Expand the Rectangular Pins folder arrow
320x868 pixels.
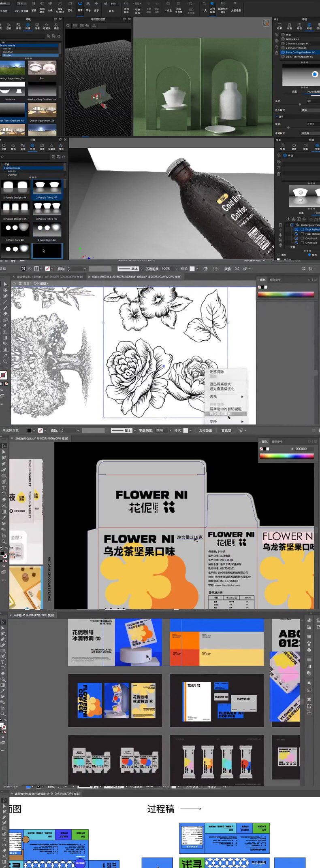[x=286, y=225]
